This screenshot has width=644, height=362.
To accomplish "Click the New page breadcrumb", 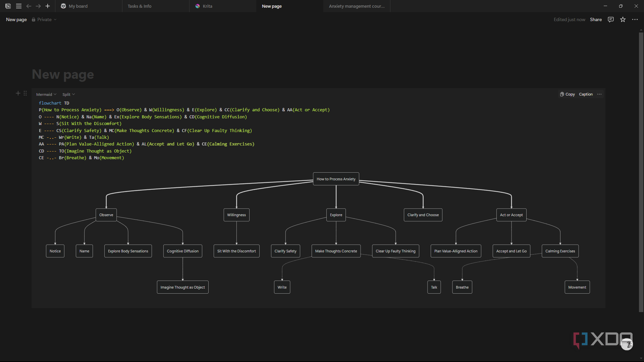I will (x=16, y=19).
